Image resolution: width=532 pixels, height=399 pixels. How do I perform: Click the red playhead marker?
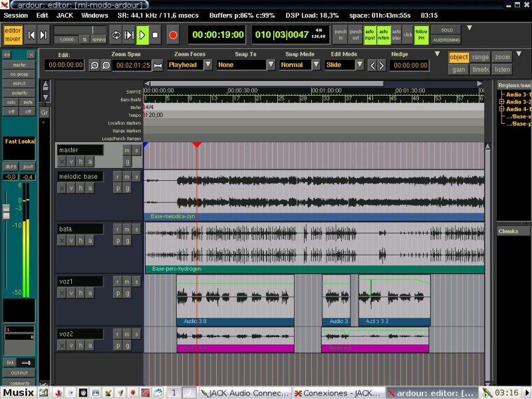coord(197,145)
